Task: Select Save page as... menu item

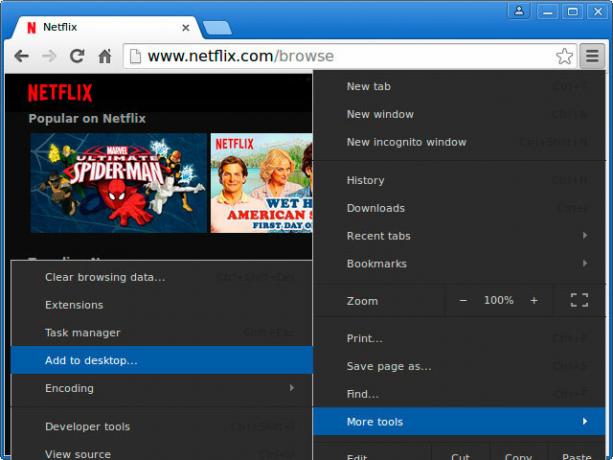Action: tap(459, 366)
